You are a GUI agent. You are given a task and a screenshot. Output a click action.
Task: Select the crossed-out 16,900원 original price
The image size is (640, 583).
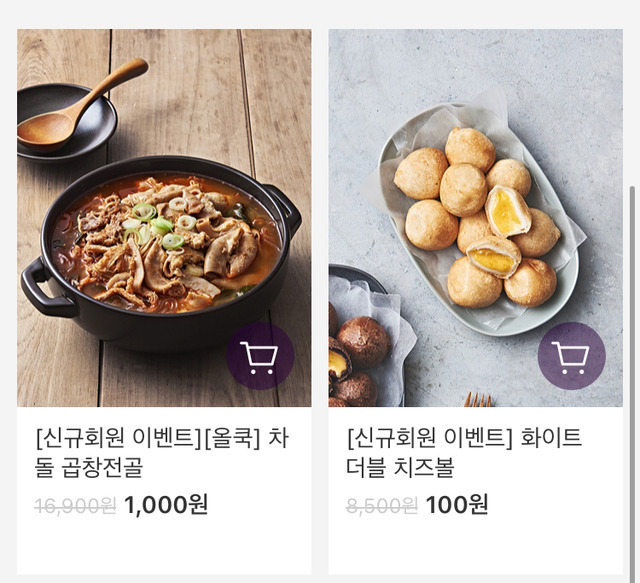tap(75, 506)
